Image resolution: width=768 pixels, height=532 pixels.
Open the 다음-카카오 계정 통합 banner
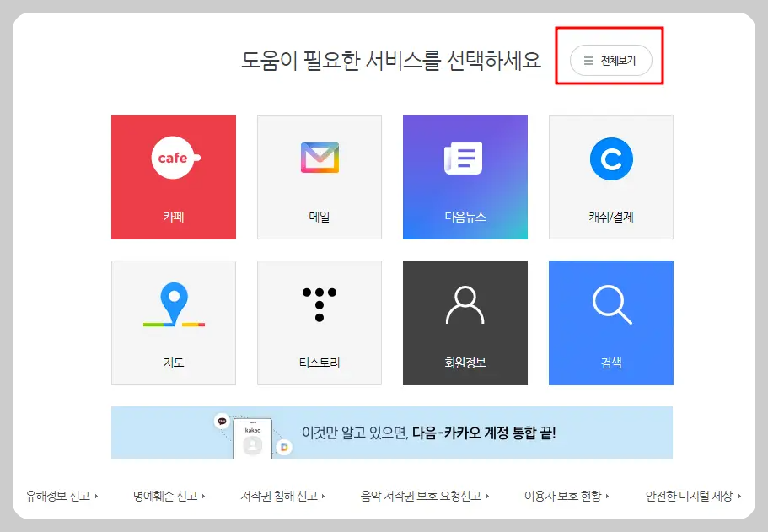(x=392, y=433)
